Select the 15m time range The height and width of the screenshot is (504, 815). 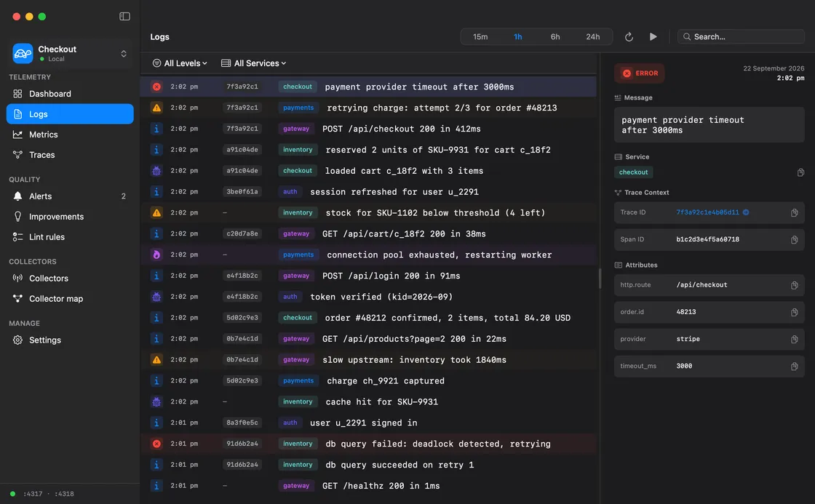click(480, 37)
